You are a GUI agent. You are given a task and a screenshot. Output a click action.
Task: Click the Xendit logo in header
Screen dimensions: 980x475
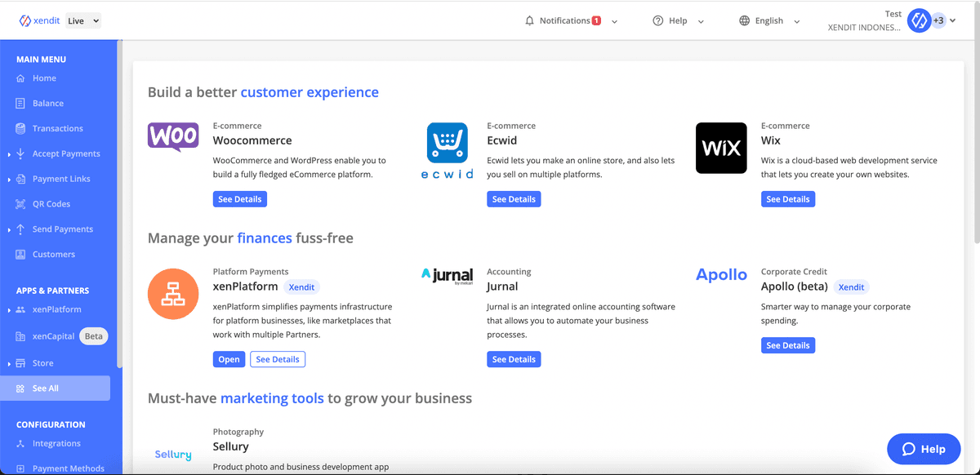point(40,20)
